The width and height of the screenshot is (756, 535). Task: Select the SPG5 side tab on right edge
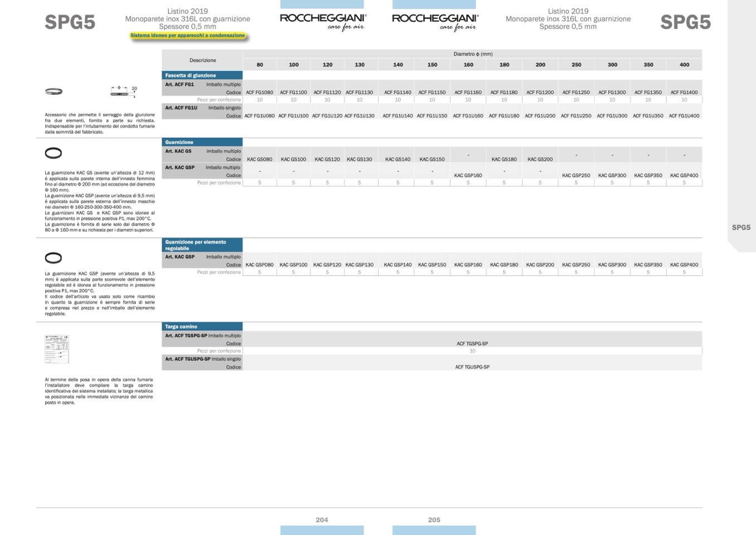pos(741,228)
